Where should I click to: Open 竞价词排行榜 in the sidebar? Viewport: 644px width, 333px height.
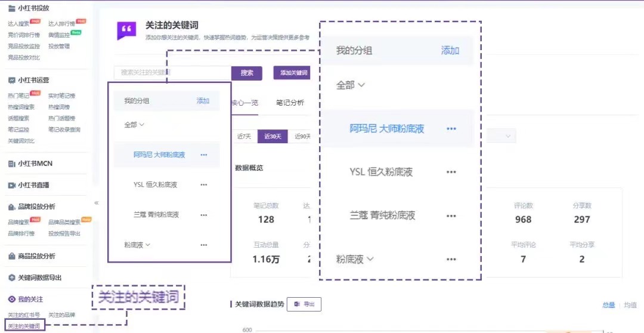tap(24, 35)
